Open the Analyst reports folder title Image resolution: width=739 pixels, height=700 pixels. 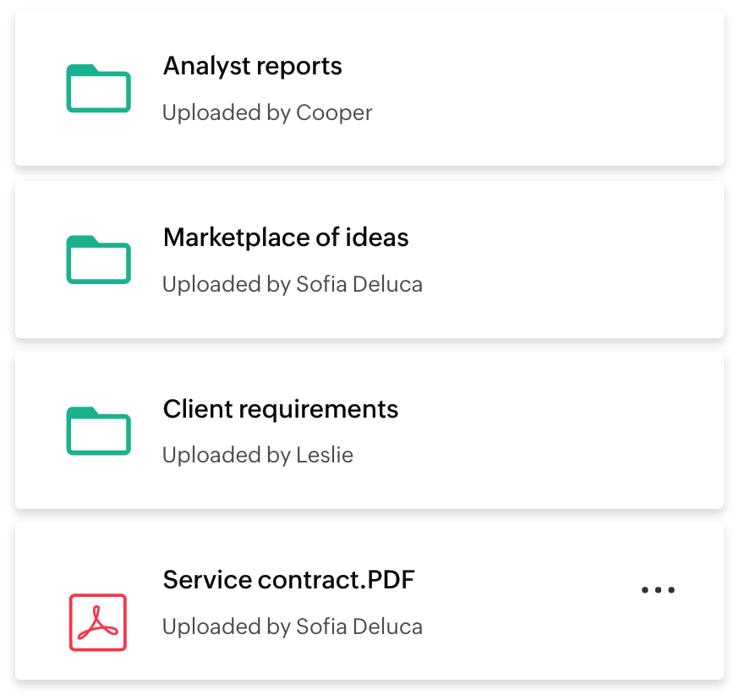[252, 66]
